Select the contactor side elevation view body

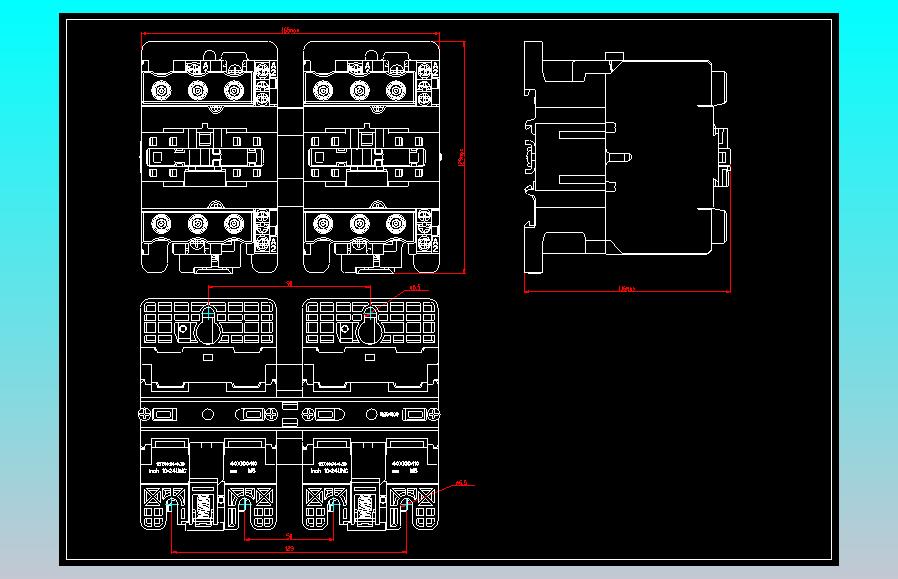[x=627, y=157]
